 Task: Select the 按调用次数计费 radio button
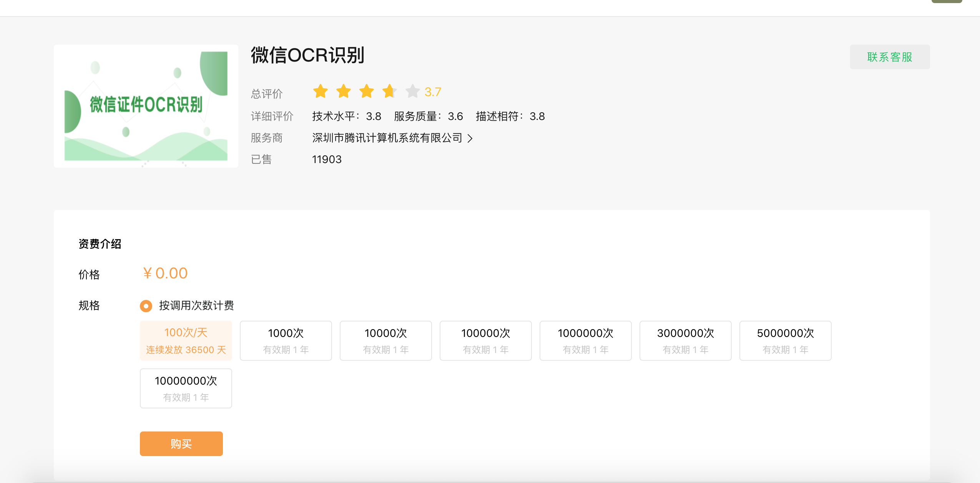coord(146,306)
